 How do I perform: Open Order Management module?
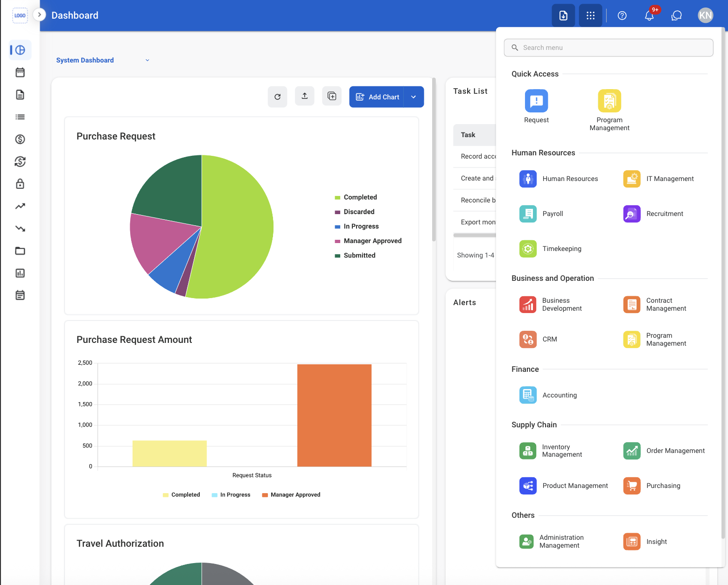664,451
